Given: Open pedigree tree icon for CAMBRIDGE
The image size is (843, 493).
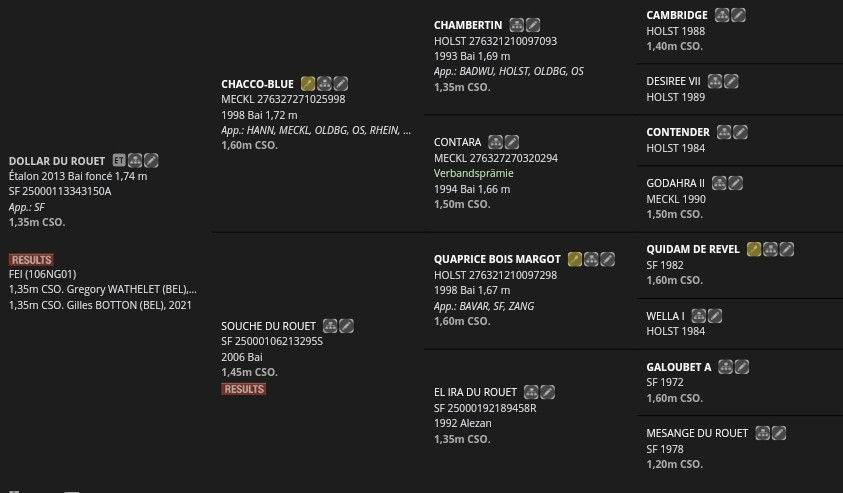Looking at the screenshot, I should tap(722, 15).
